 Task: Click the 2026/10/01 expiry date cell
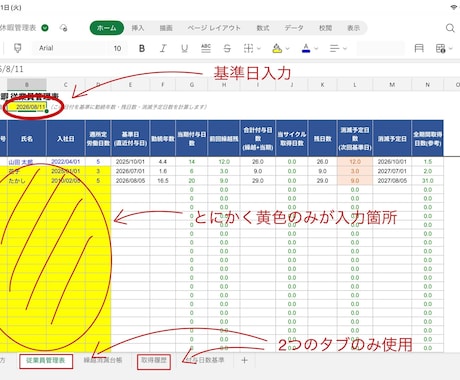[392, 162]
